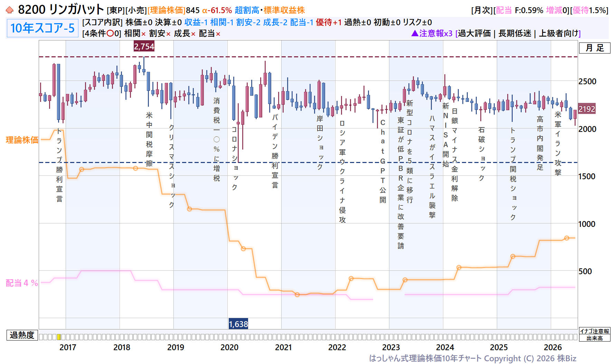The image size is (615, 364).
Task: Click the 成長-2 score item
Action: point(275,22)
